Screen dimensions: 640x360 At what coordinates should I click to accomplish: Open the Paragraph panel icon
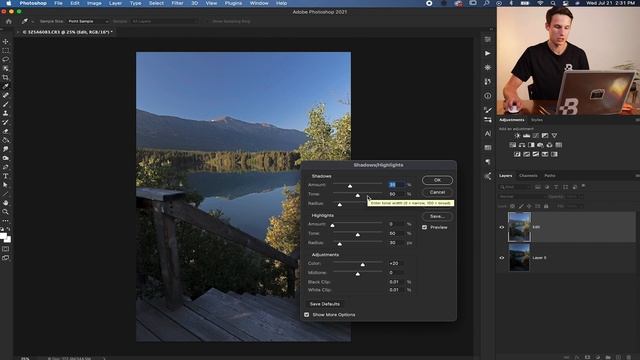click(488, 162)
